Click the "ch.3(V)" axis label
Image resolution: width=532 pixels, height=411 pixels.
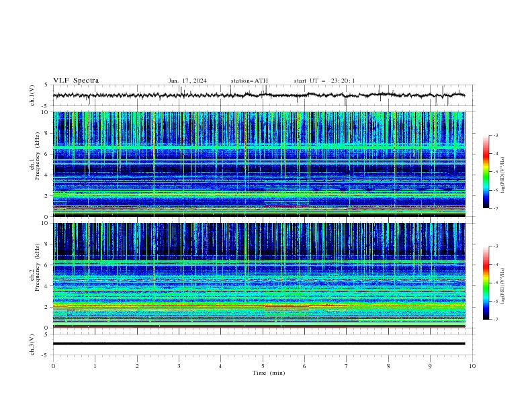tap(32, 345)
